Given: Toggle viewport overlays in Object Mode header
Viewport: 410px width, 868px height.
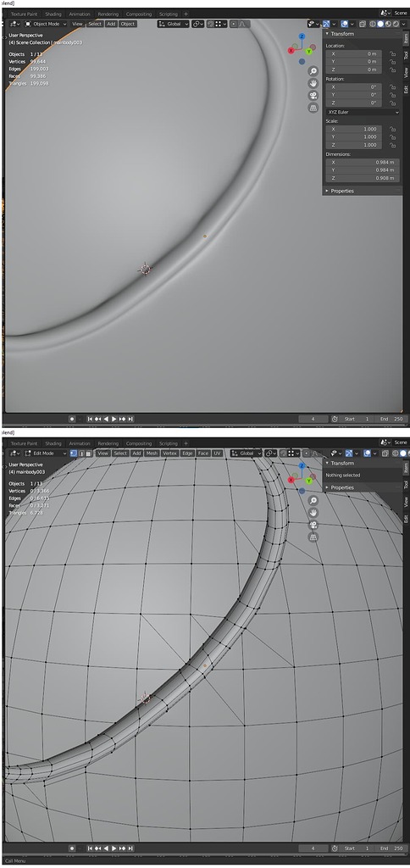Looking at the screenshot, I should tap(344, 24).
